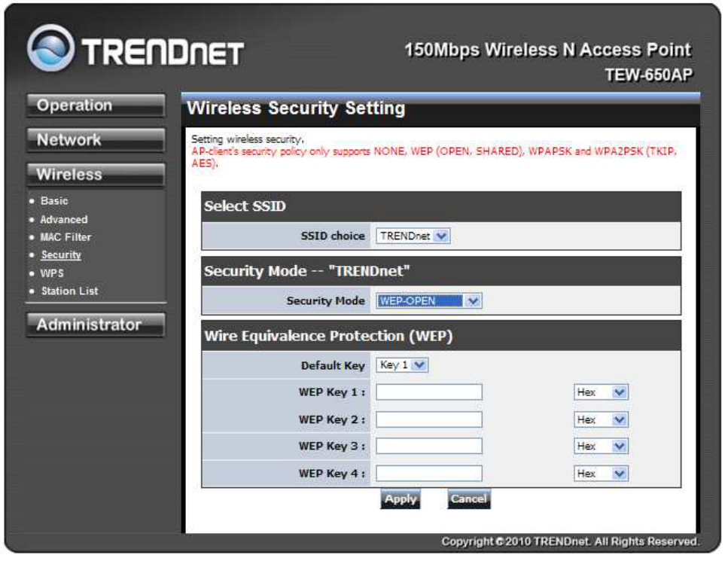Click the Wireless Security Setting heading

[x=296, y=108]
